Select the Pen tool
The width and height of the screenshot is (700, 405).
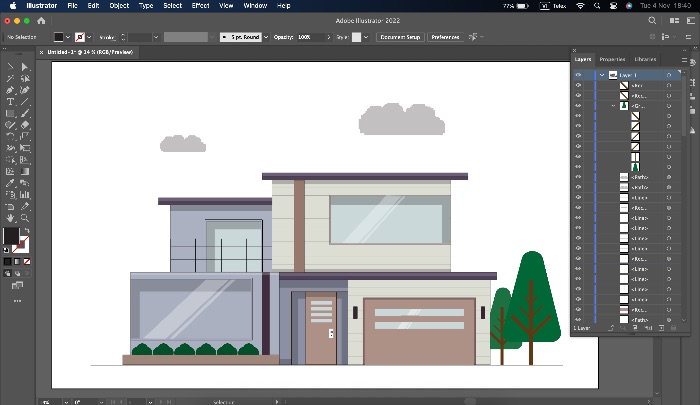[10, 90]
